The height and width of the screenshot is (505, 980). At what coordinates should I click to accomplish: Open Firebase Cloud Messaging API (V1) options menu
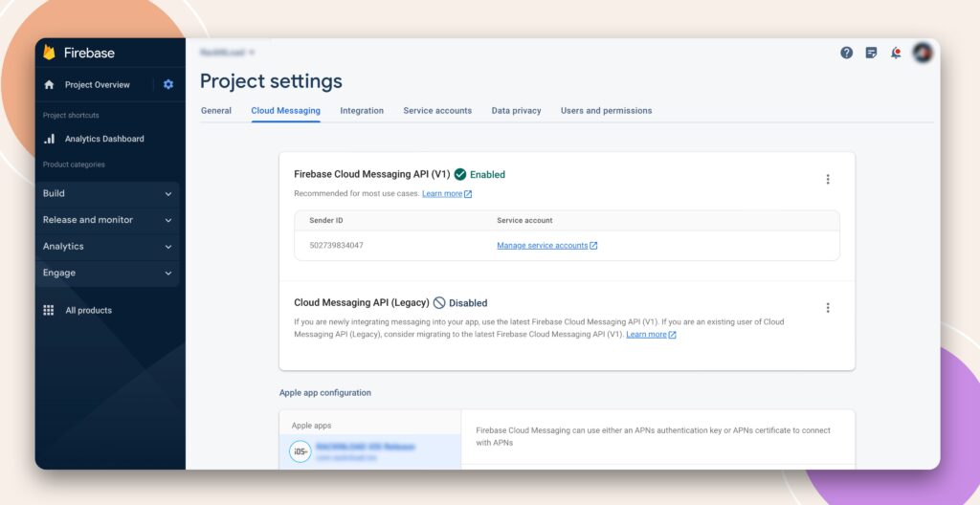point(828,179)
